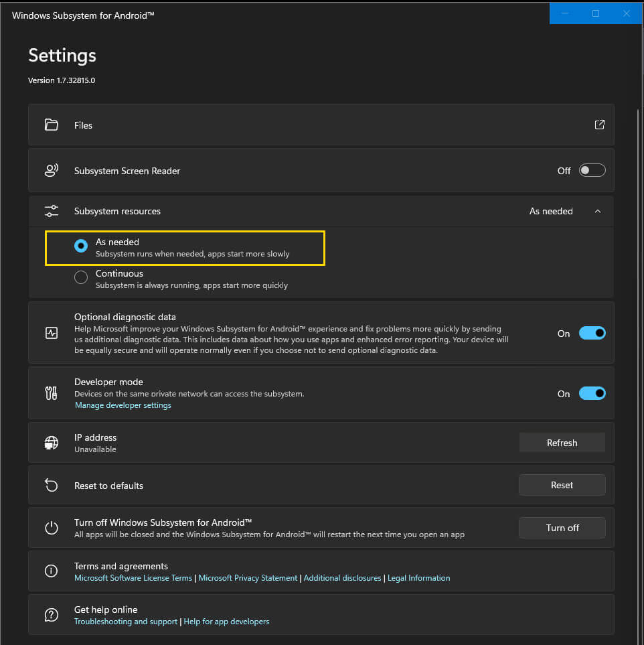Viewport: 644px width, 645px height.
Task: Open Microsoft Privacy Statement link
Action: (248, 578)
